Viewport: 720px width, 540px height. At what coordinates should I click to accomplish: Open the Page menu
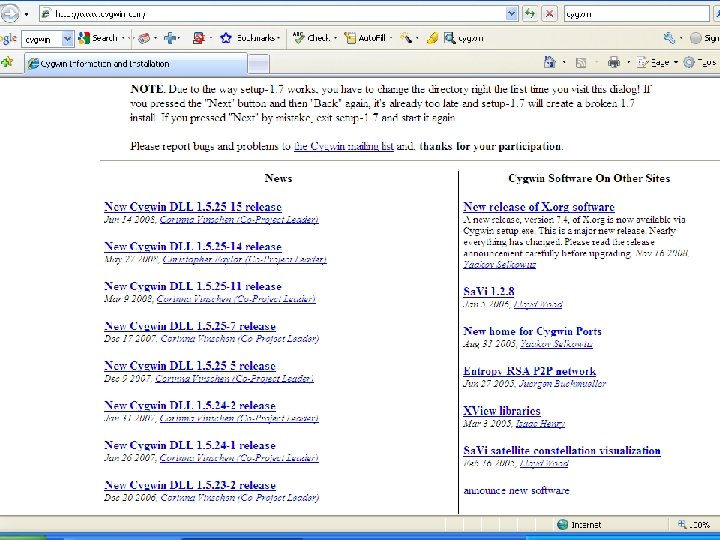657,62
